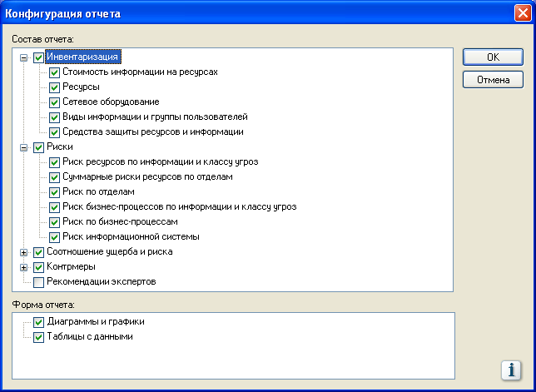Select the Риск информационной системы label
536x392 pixels.
[x=131, y=236]
